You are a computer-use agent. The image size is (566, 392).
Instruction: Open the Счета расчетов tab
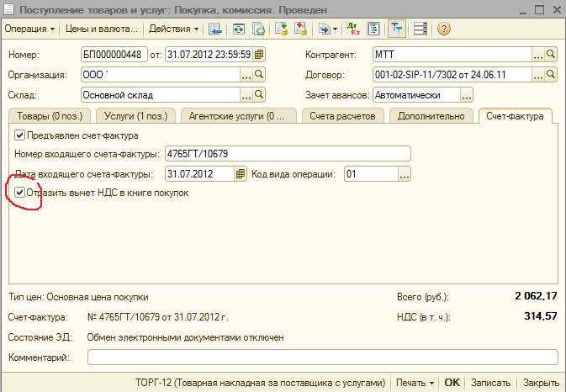342,116
